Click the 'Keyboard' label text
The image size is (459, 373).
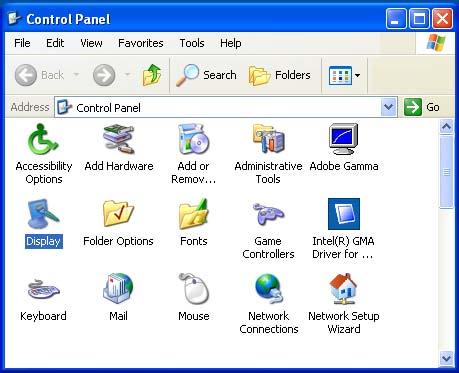tap(43, 316)
